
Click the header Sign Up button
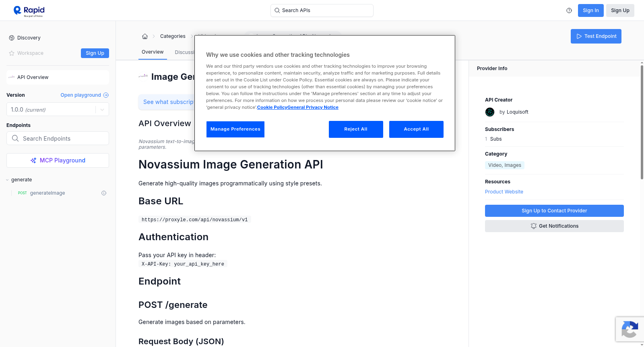tap(620, 10)
